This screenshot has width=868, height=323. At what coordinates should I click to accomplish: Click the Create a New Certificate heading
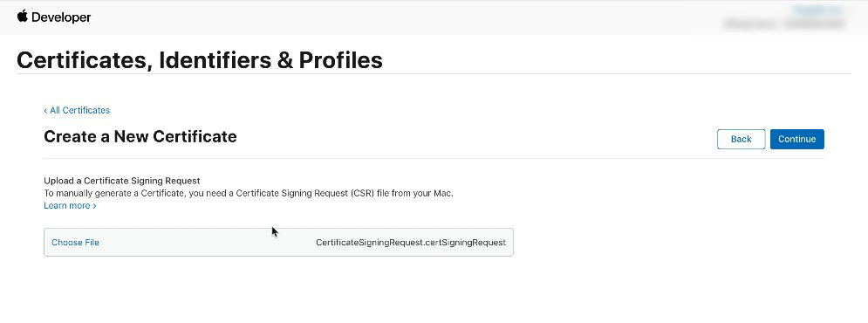point(140,136)
